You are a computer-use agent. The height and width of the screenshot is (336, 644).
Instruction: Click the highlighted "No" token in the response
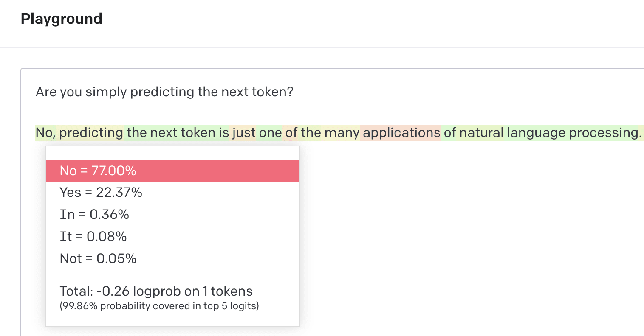point(44,133)
